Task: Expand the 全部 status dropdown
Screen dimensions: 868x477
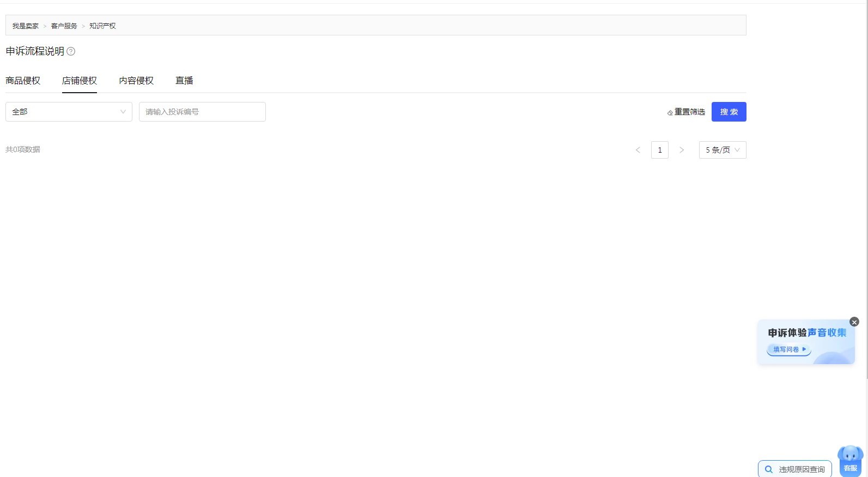Action: (x=69, y=112)
